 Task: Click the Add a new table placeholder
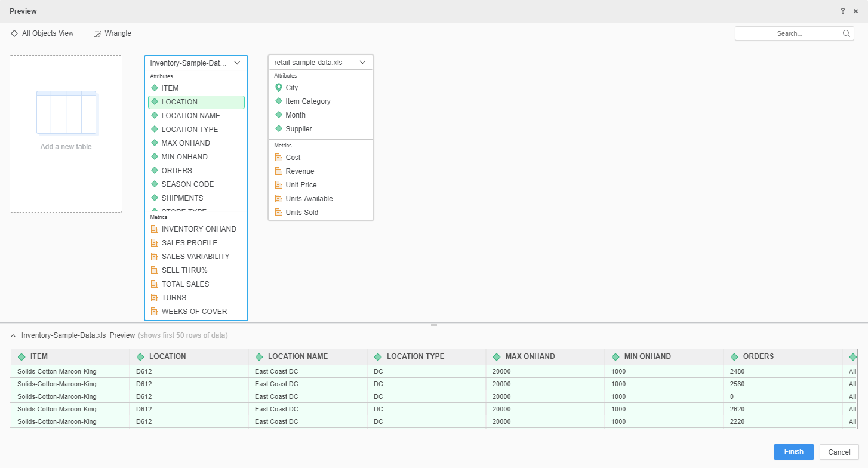[x=66, y=134]
